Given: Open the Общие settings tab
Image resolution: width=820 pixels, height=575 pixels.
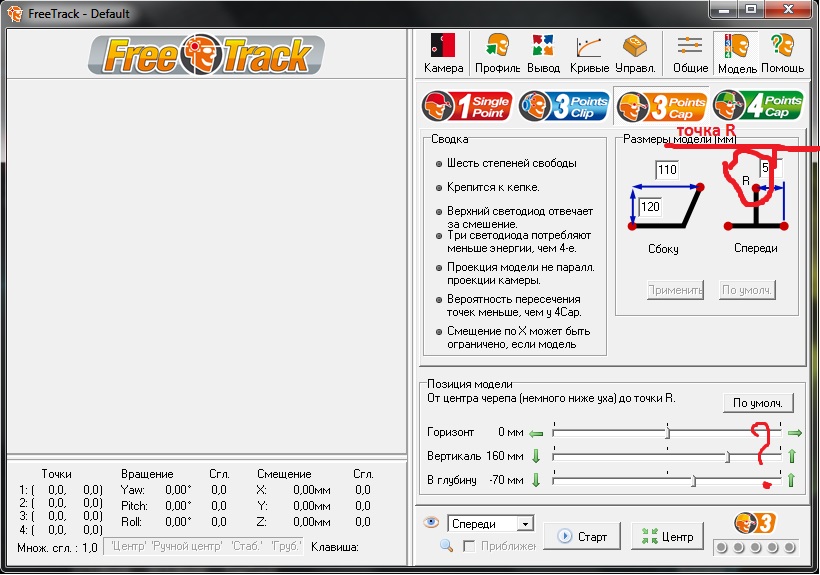Looking at the screenshot, I should 690,53.
